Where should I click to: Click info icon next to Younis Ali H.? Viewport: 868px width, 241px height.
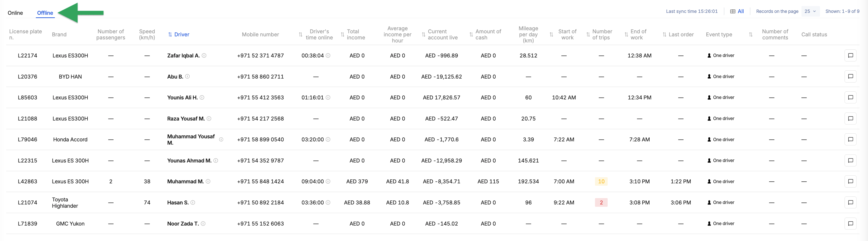[202, 98]
